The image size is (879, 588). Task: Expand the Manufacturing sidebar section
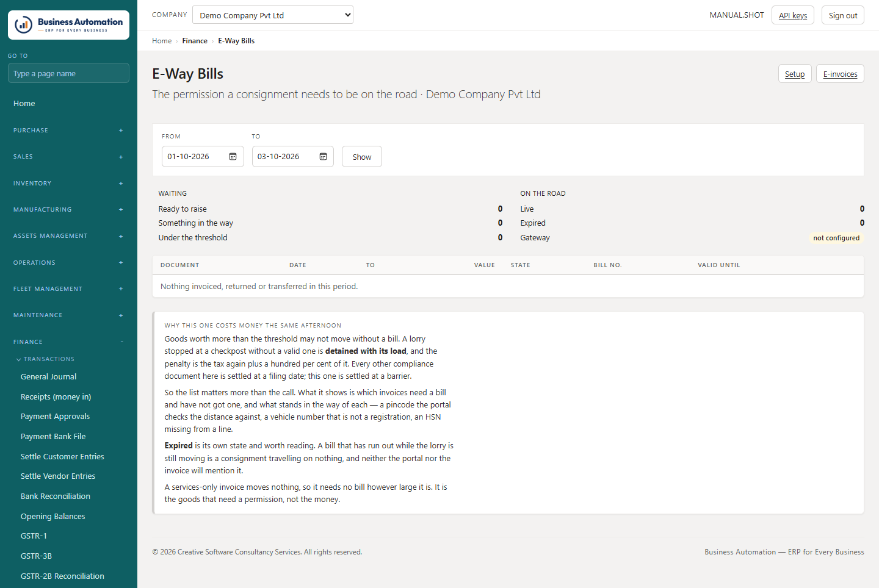pyautogui.click(x=68, y=209)
